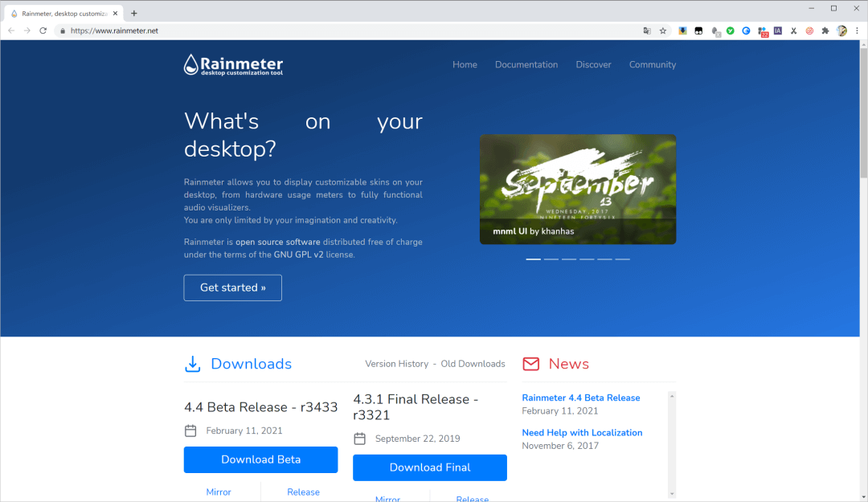This screenshot has height=502, width=868.
Task: Select the first carousel indicator dash
Action: point(533,259)
